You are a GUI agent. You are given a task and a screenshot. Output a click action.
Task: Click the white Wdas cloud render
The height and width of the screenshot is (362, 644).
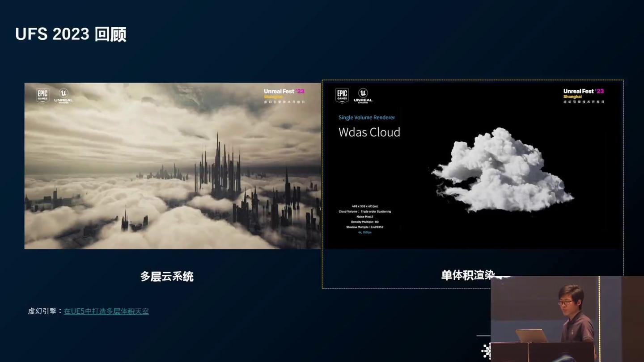click(x=502, y=170)
